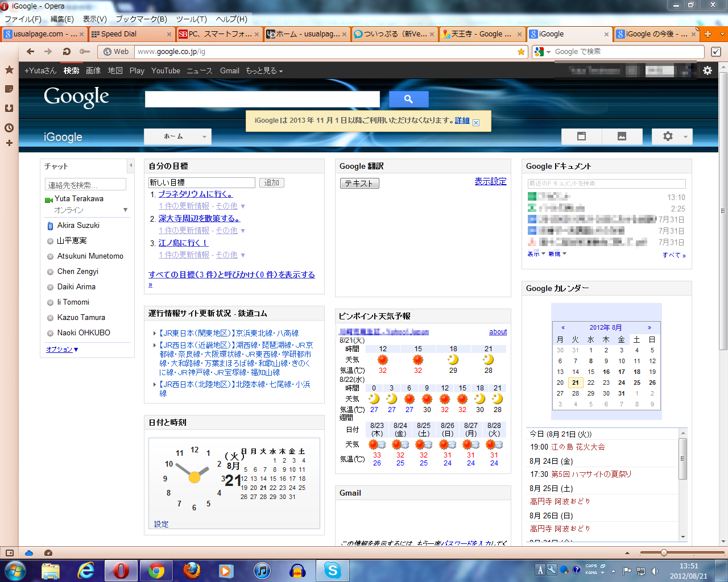Image resolution: width=728 pixels, height=582 pixels.
Task: Collapse the chat gadget with its arrow
Action: click(131, 166)
